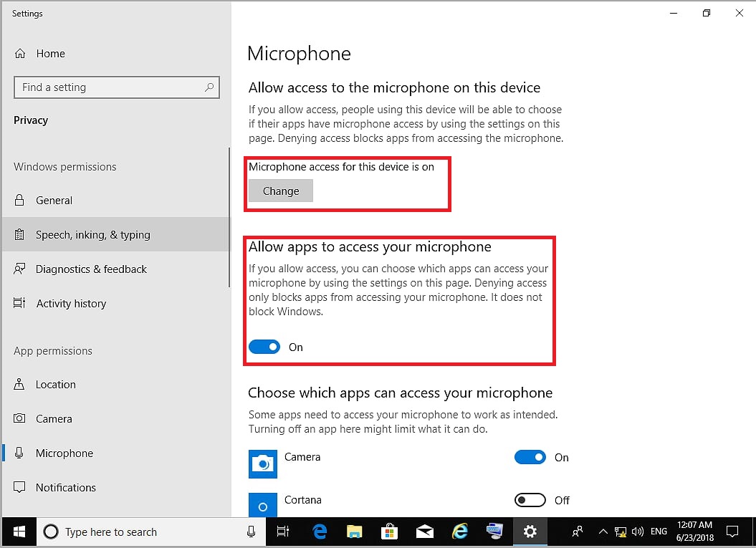Viewport: 756px width, 548px height.
Task: Click the Location pin icon
Action: click(x=19, y=384)
